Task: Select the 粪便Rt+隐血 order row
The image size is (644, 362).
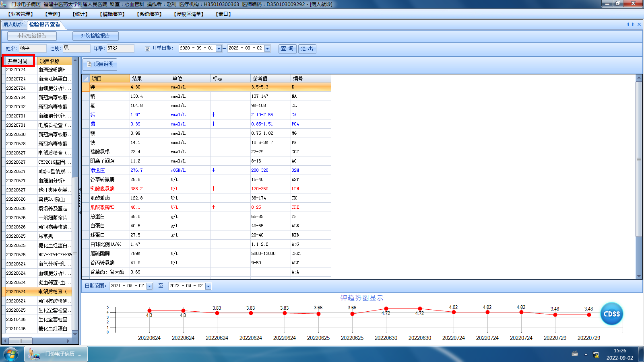Action: pyautogui.click(x=37, y=200)
